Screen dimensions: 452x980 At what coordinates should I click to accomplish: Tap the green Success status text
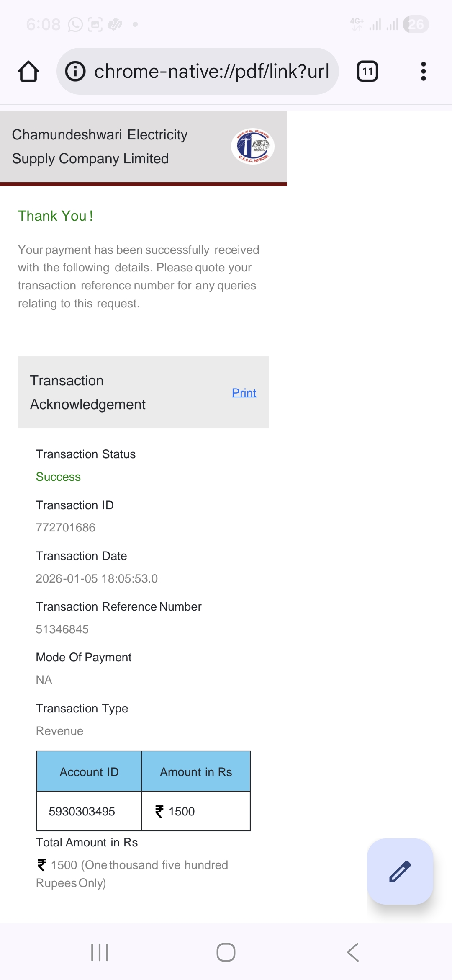[58, 477]
